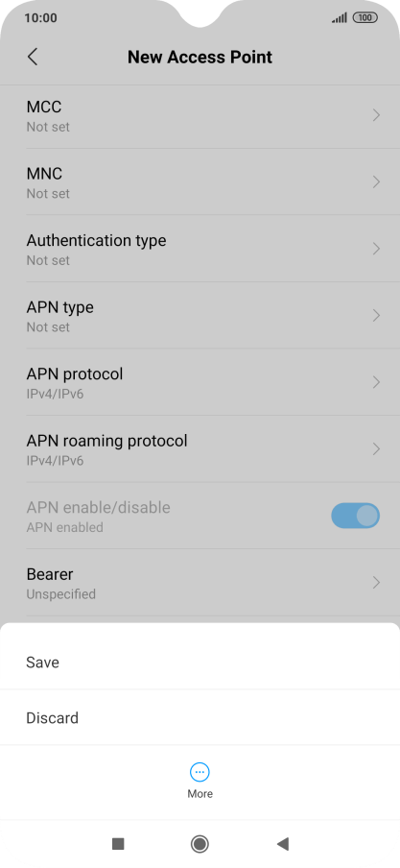Tap the square recent apps button
The image size is (400, 868).
pos(118,844)
